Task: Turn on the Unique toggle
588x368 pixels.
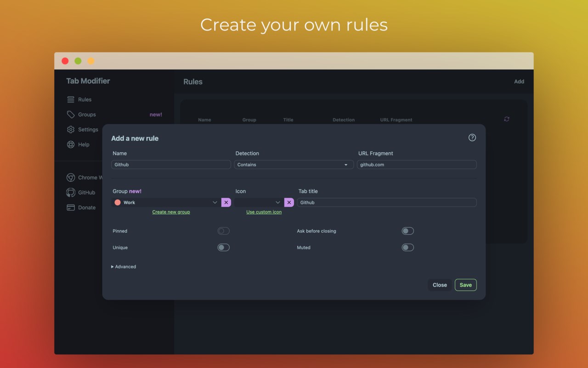Action: coord(223,247)
